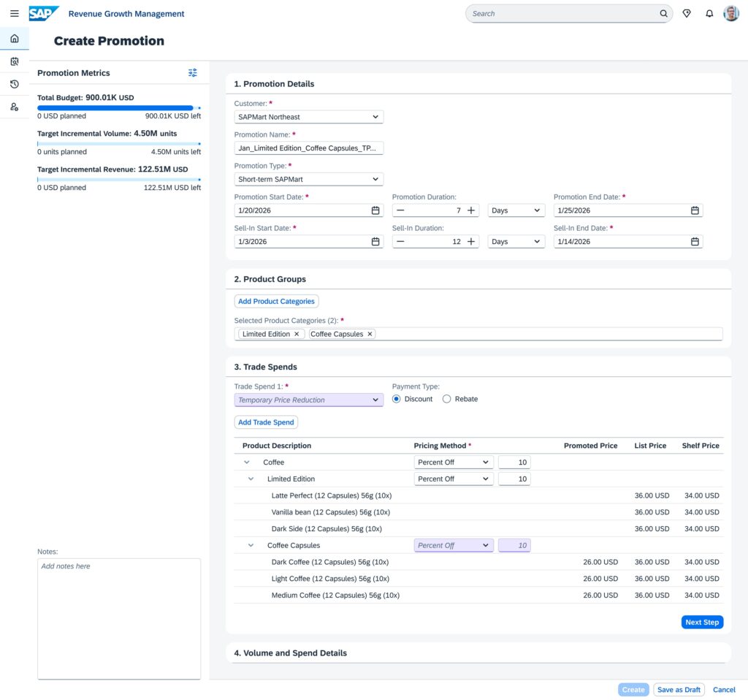Remove the Coffee Capsules category token

tap(370, 334)
